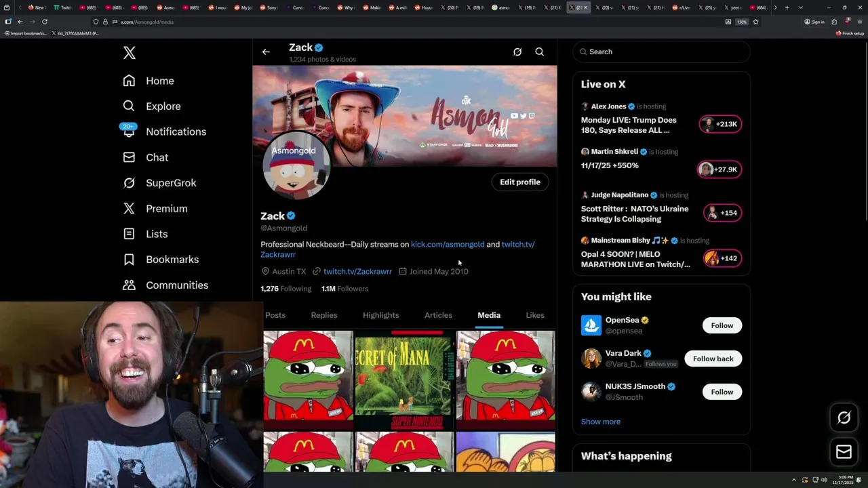Click Show more under You might like
The width and height of the screenshot is (868, 488).
[x=601, y=422]
